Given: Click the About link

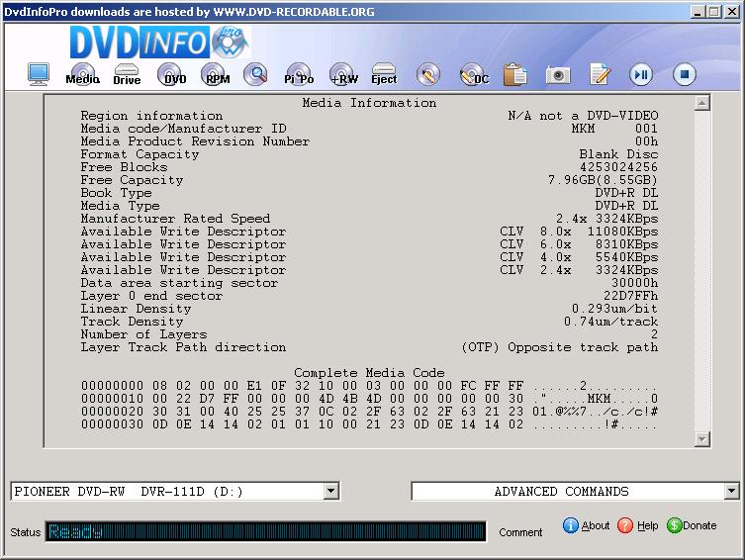Looking at the screenshot, I should [x=596, y=525].
